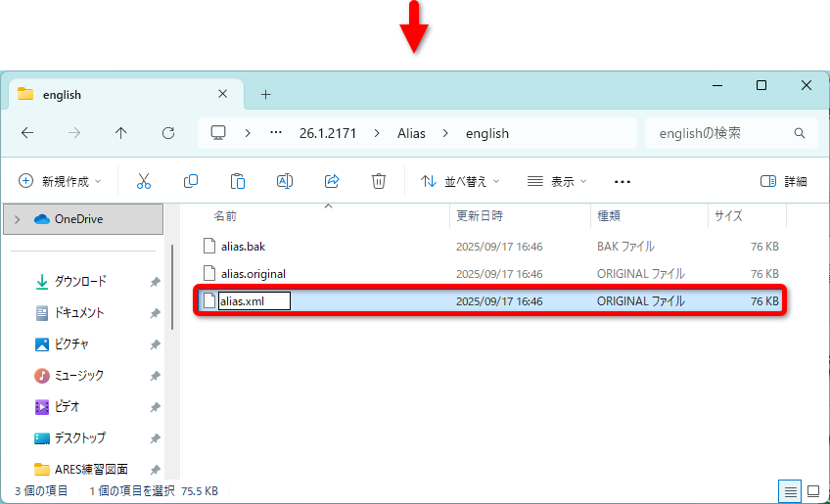Click the Delete trash can icon
This screenshot has height=504, width=830.
tap(379, 182)
